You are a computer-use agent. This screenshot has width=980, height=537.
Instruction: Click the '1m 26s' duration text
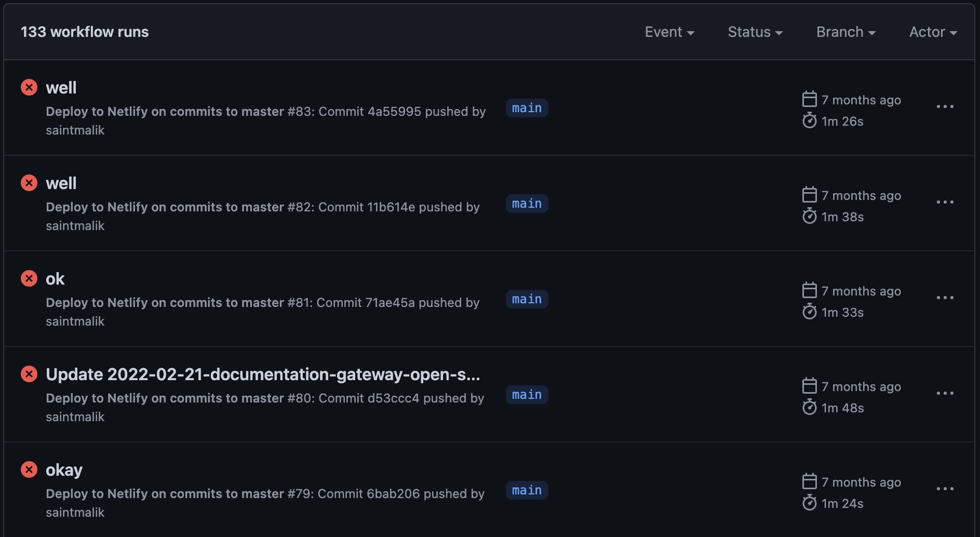[x=842, y=122]
